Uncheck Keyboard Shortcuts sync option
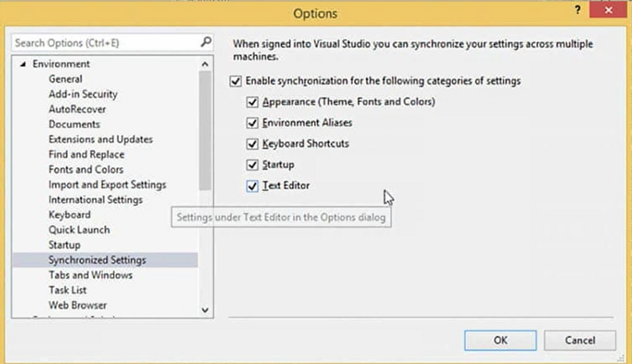Image resolution: width=632 pixels, height=364 pixels. click(x=252, y=144)
